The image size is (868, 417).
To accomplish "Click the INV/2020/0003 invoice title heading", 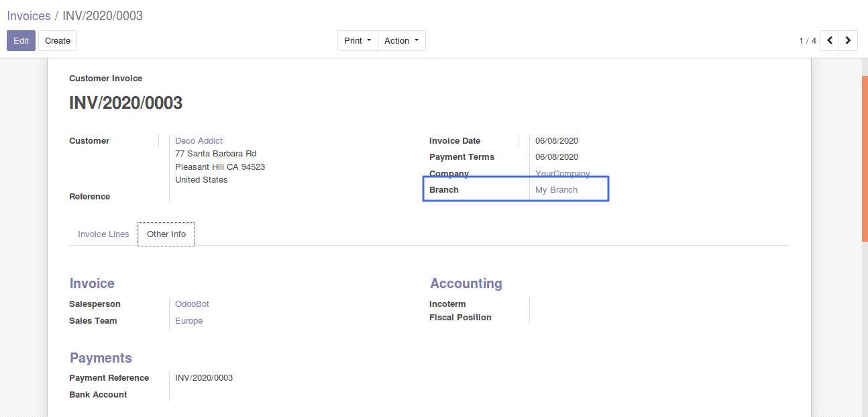I will 125,103.
